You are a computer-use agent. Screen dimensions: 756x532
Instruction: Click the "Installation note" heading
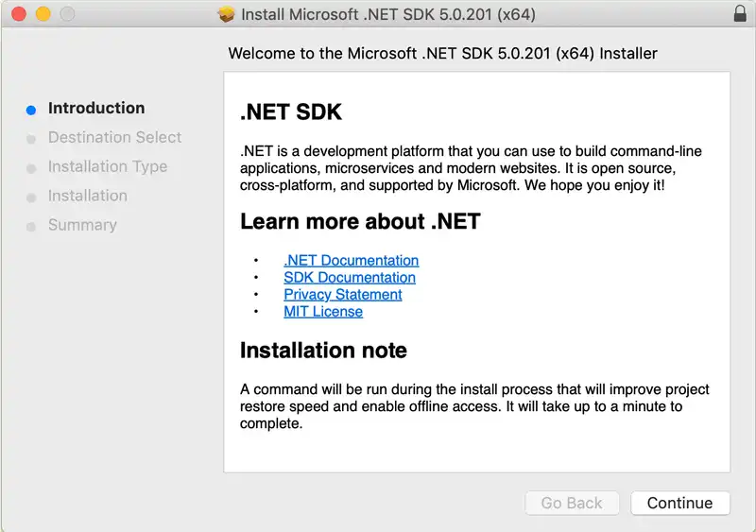tap(323, 351)
